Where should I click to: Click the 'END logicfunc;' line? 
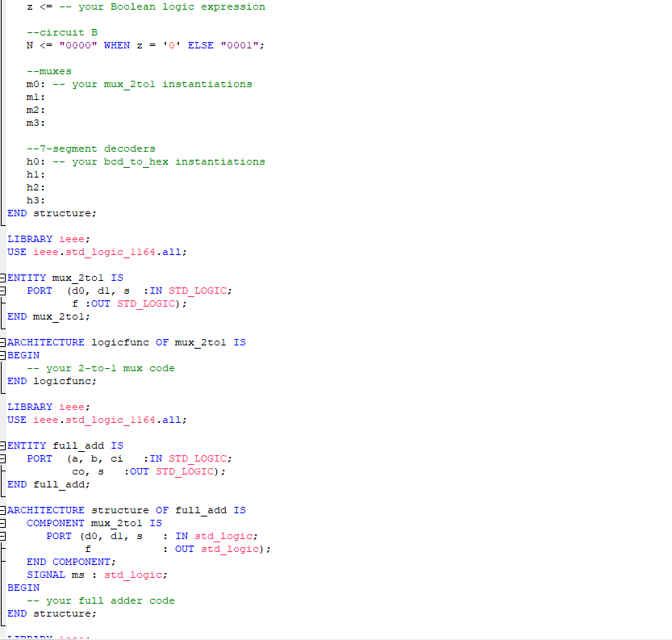coord(52,381)
